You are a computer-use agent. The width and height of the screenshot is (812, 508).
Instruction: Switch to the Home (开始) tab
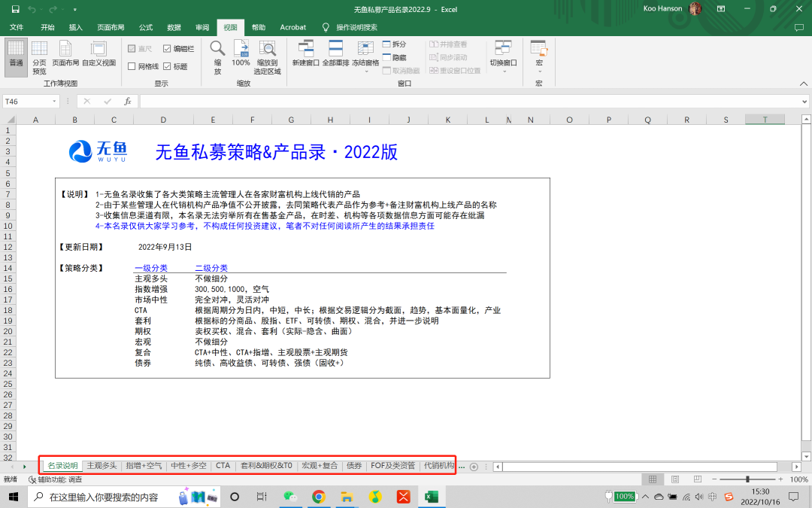tap(47, 28)
